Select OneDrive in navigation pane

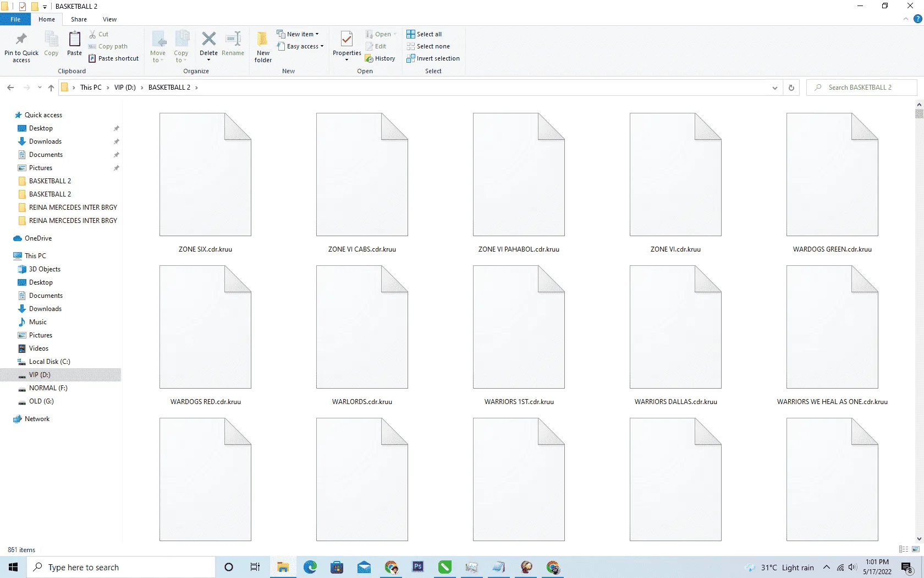(x=38, y=238)
